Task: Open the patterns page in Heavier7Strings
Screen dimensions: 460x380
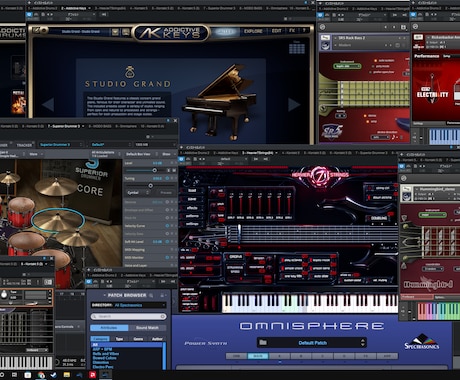Action: pyautogui.click(x=192, y=216)
